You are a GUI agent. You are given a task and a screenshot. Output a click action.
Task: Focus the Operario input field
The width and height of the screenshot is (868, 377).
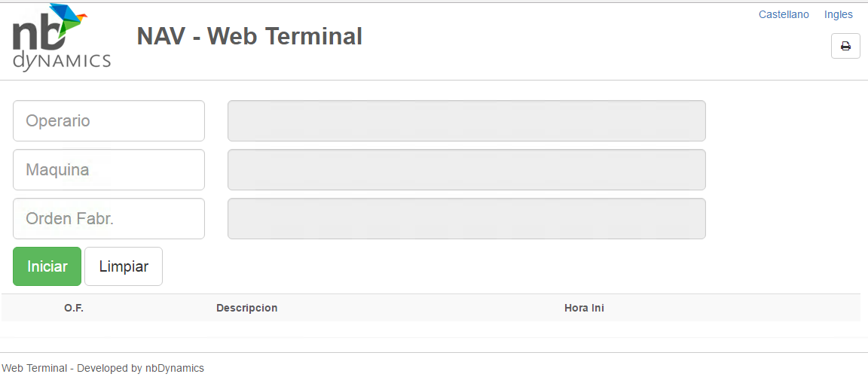coord(108,120)
